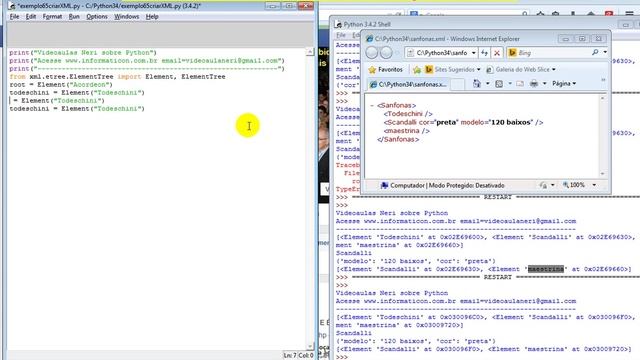This screenshot has width=640, height=360.
Task: Open the Edit menu in IDLE editor
Action: [31, 17]
